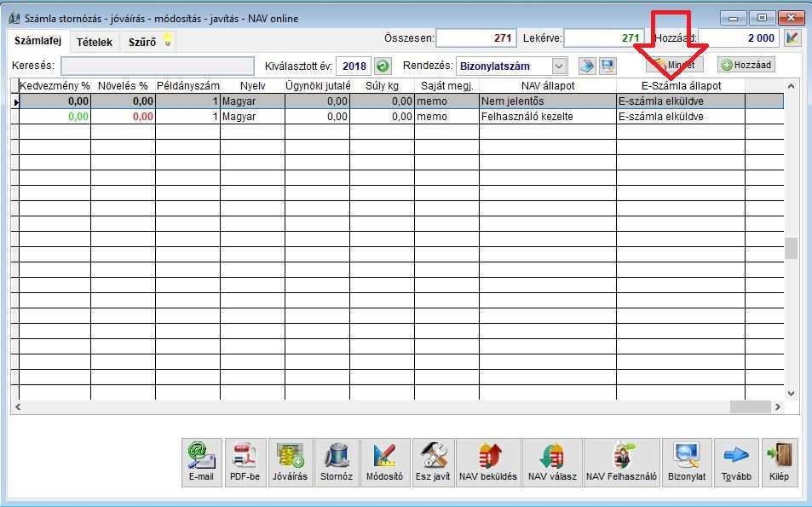Click the Hozzáad 2 000 value field
812x507 pixels.
point(739,37)
